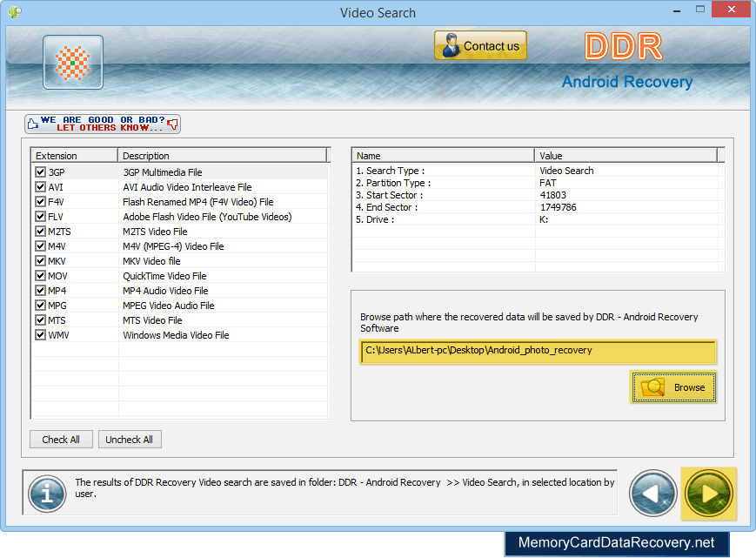Open the 'We are good or bad' feedback banner
The image size is (756, 558).
[103, 124]
